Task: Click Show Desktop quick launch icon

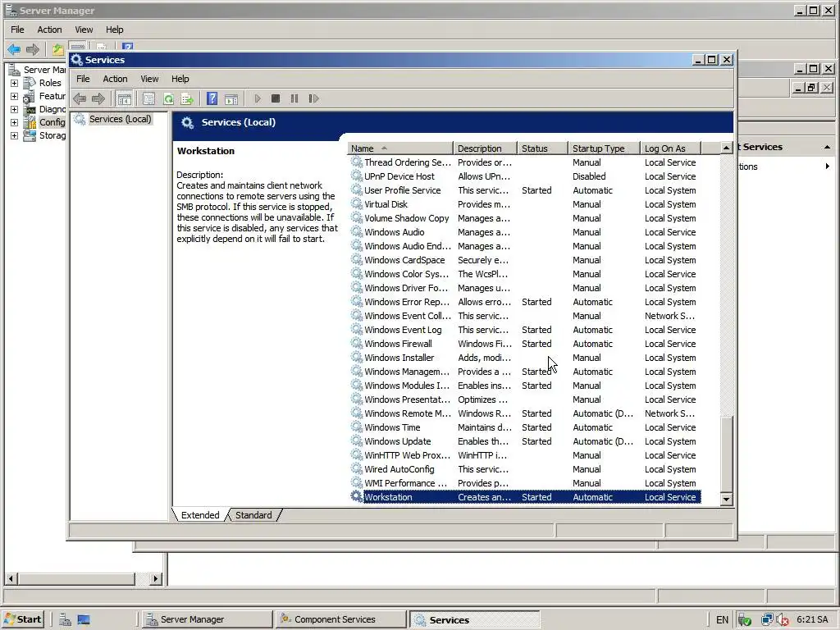Action: [84, 619]
